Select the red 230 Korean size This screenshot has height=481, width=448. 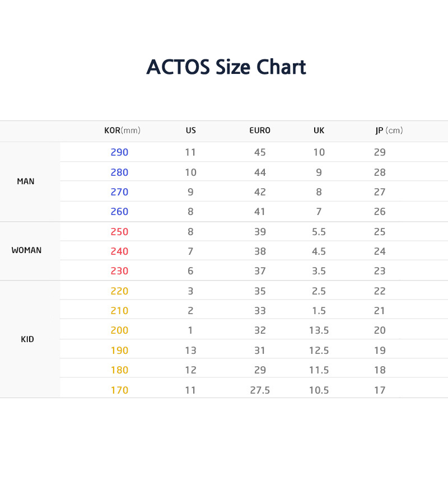(119, 271)
